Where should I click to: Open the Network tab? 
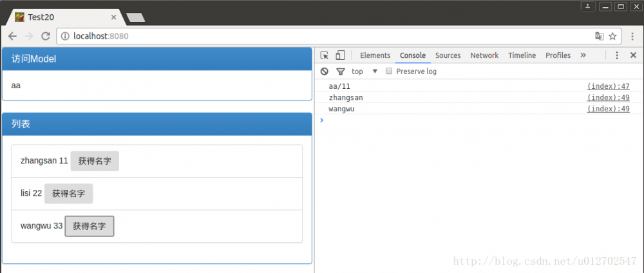pos(484,55)
